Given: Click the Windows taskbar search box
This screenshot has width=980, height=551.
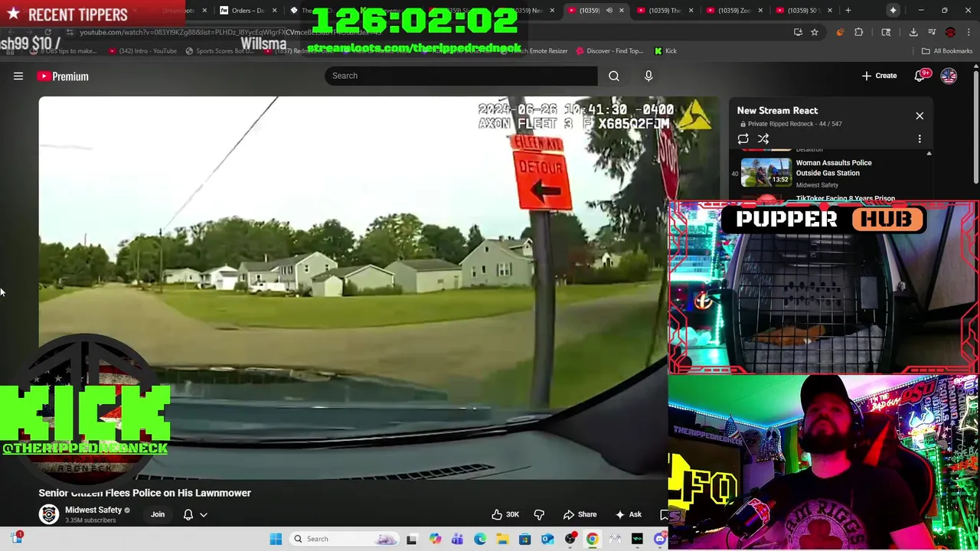Looking at the screenshot, I should tap(344, 539).
